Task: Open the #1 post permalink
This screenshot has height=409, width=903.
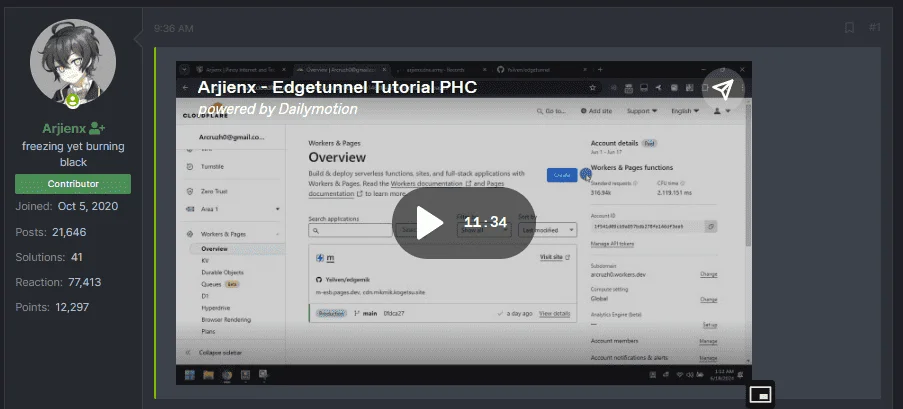Action: pos(874,28)
